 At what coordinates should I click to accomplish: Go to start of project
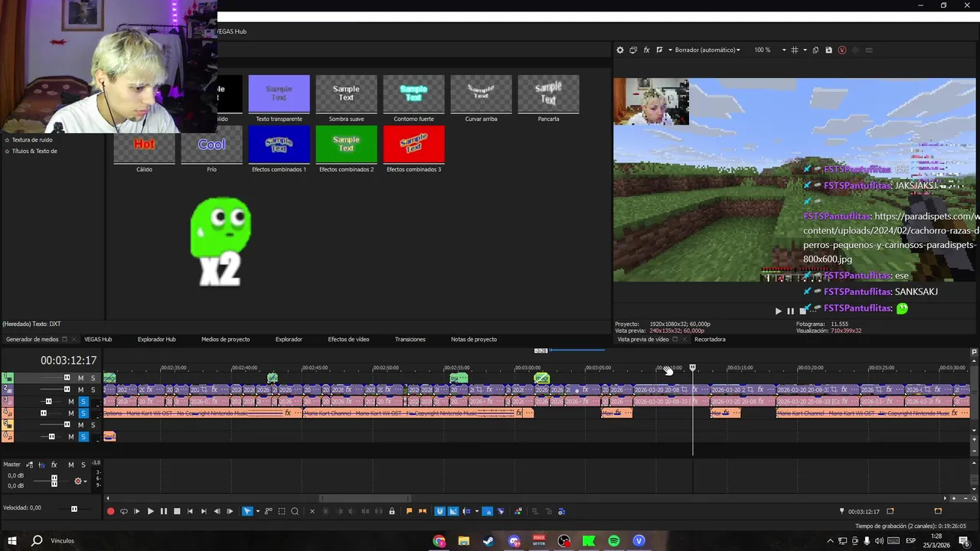click(x=190, y=511)
